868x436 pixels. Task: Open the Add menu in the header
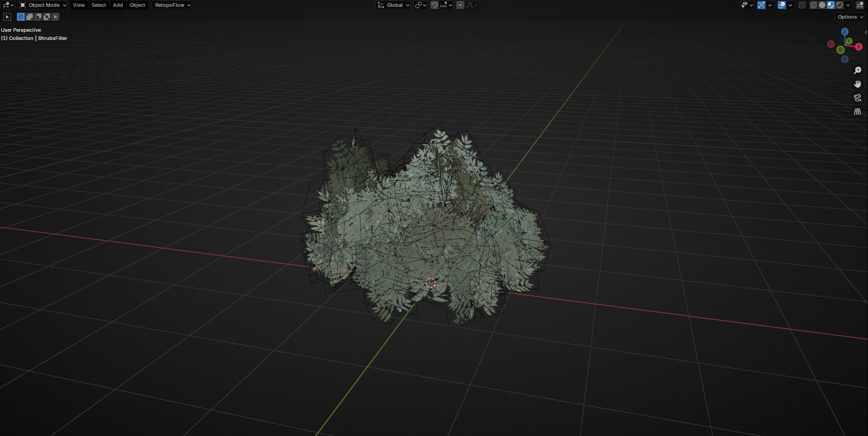click(x=117, y=5)
